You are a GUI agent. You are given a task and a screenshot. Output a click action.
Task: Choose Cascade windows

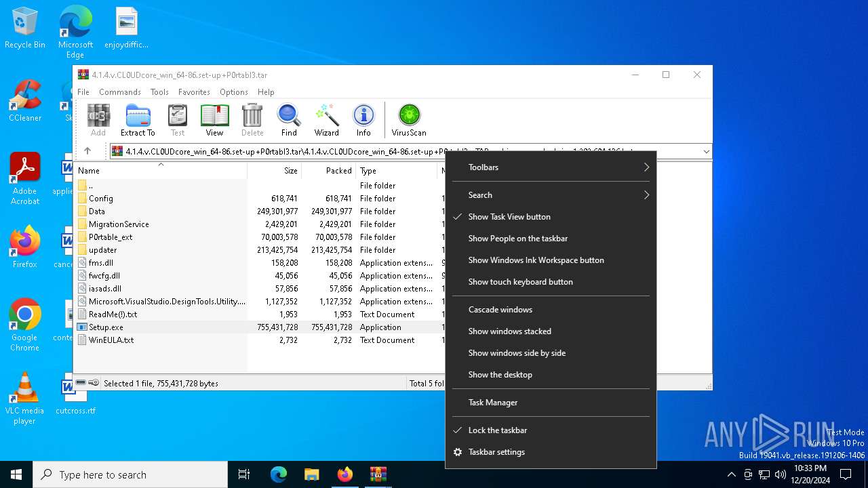(x=551, y=310)
